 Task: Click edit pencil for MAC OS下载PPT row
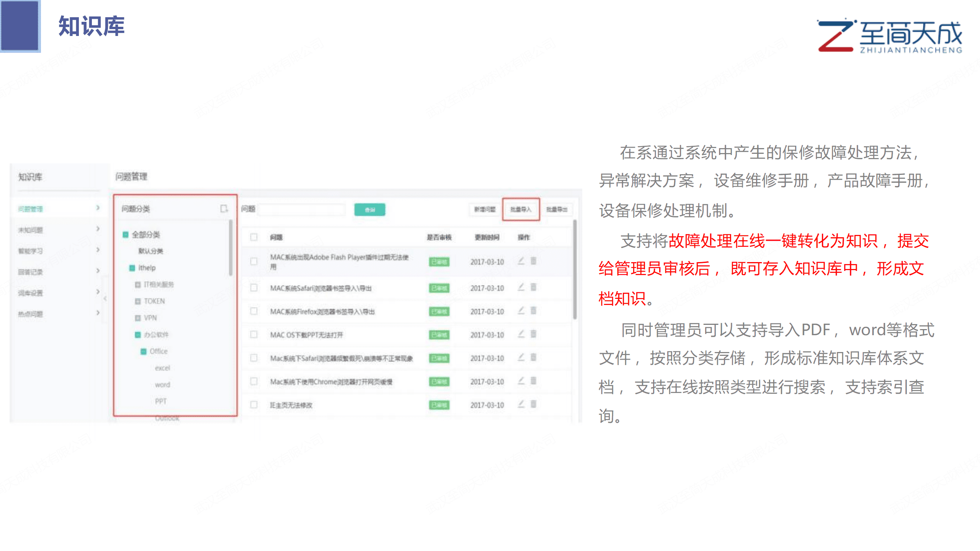[x=521, y=334]
